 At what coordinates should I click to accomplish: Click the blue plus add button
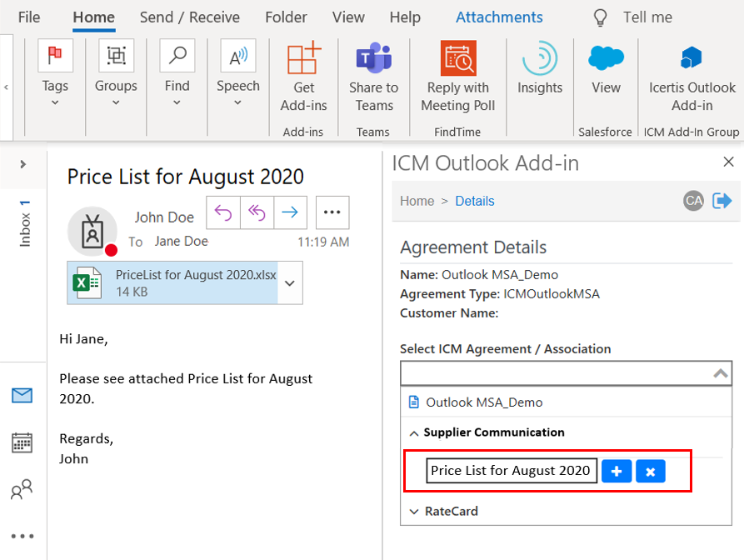617,471
